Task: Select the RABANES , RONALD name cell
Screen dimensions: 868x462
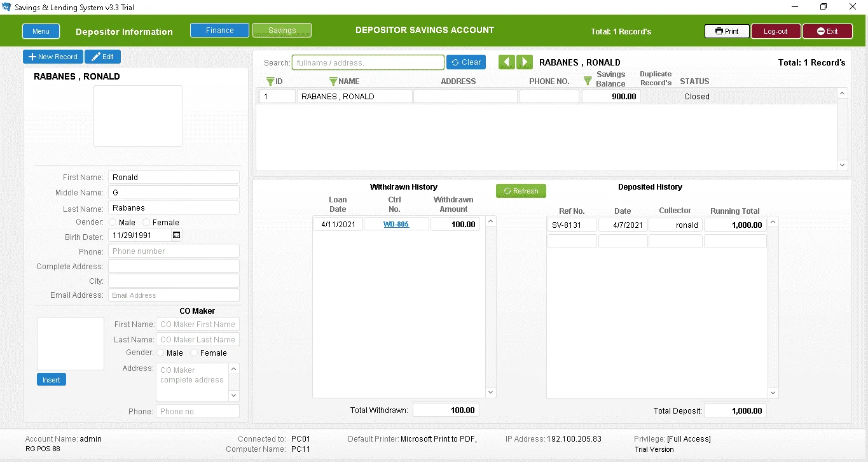Action: (355, 97)
